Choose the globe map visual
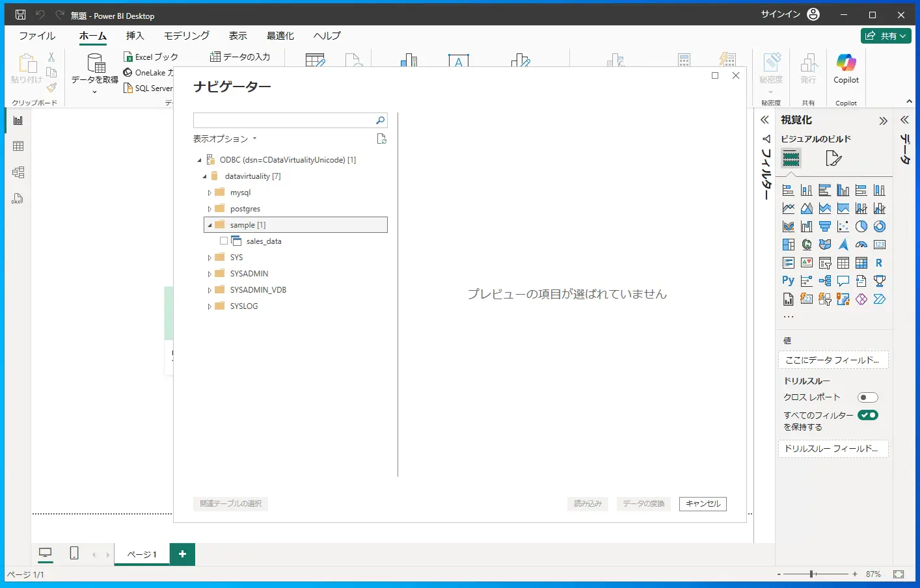Image resolution: width=920 pixels, height=588 pixels. [806, 245]
